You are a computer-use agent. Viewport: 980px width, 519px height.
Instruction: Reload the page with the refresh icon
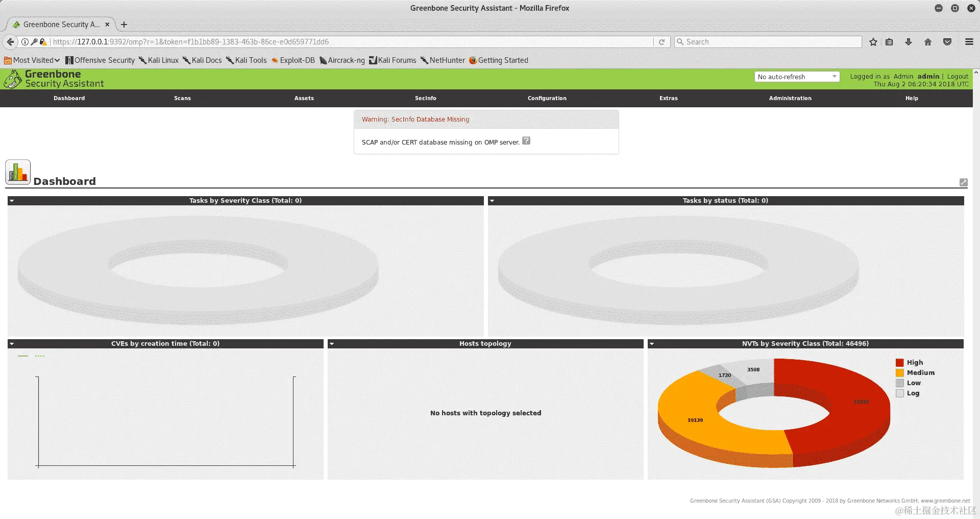click(x=661, y=42)
